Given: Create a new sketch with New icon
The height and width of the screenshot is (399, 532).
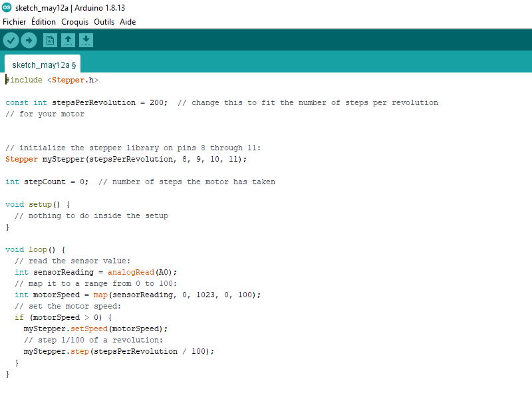Looking at the screenshot, I should [51, 41].
